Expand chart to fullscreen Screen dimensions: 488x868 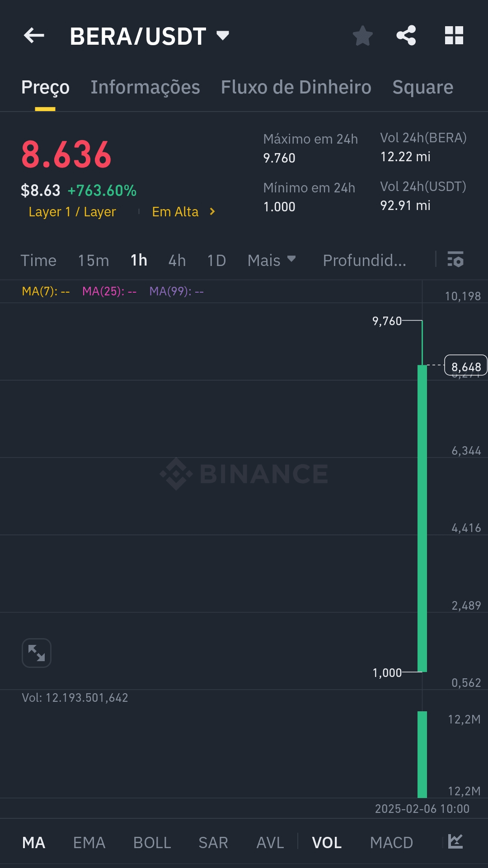37,653
